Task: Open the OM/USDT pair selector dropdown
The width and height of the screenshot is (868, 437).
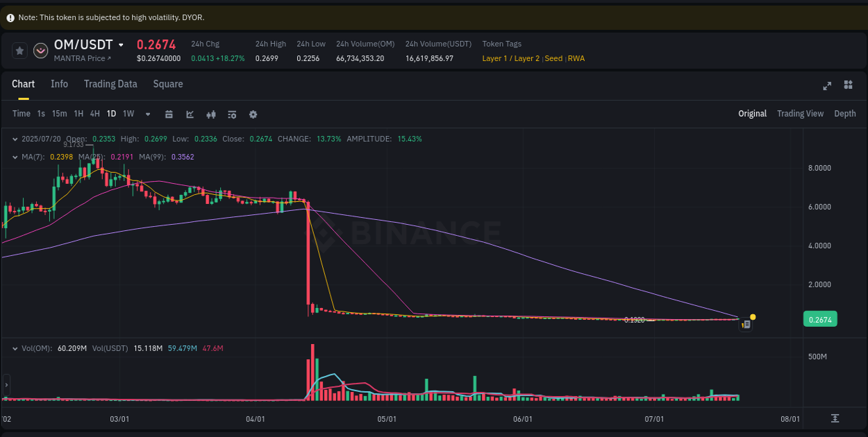Action: coord(122,44)
